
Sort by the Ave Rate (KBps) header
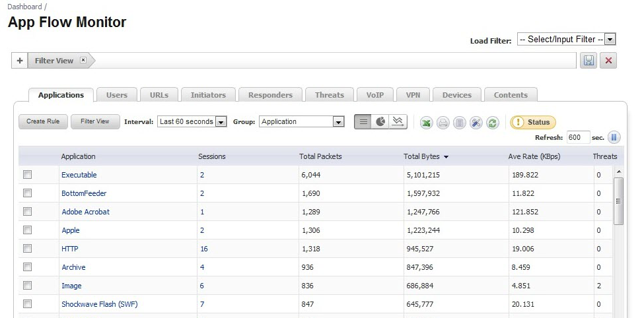534,156
